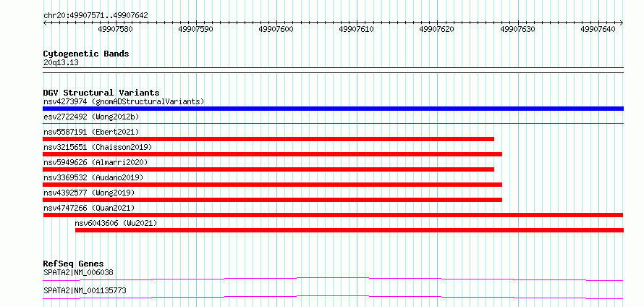Click ruler position 49907600

(x=276, y=30)
